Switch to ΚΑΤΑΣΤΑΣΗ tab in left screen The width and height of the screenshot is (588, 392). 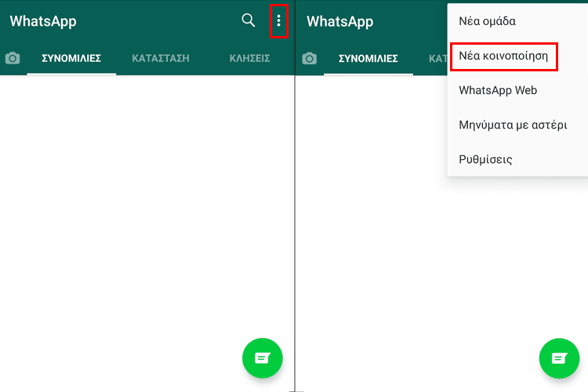pos(161,59)
